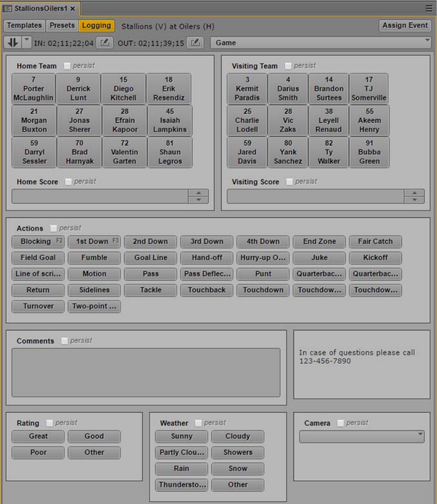Click the Fumble action button
This screenshot has width=437, height=504.
[x=94, y=258]
